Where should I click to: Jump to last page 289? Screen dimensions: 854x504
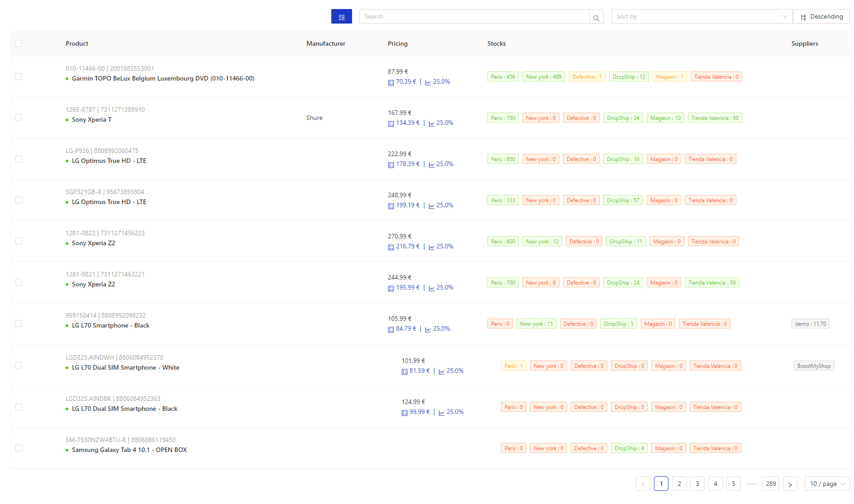(771, 484)
